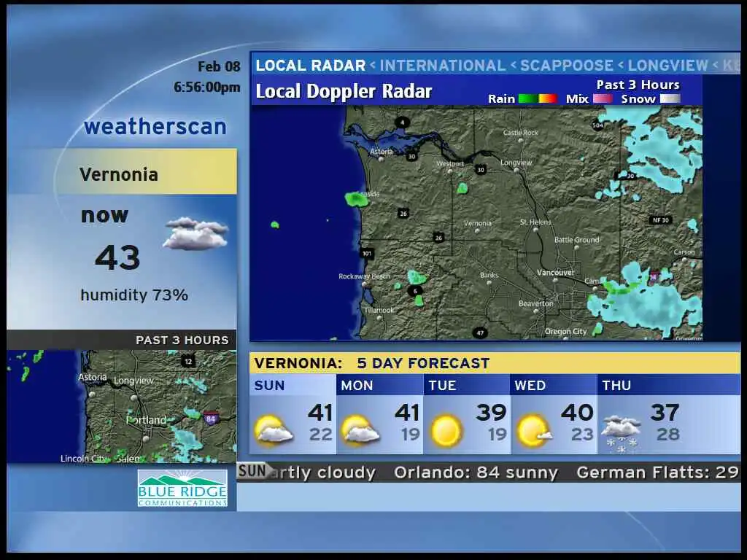Click the SUN tag on the ticker
This screenshot has width=747, height=560.
click(252, 472)
